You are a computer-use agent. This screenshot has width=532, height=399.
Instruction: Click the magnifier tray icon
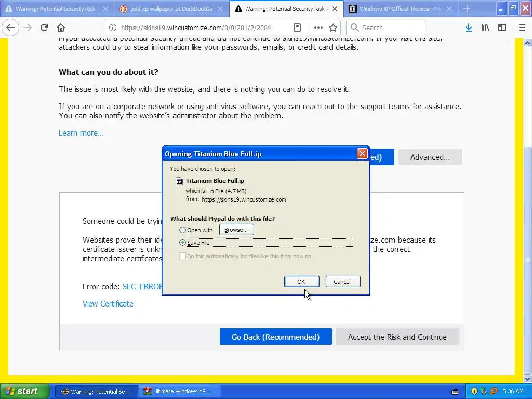pyautogui.click(x=494, y=392)
